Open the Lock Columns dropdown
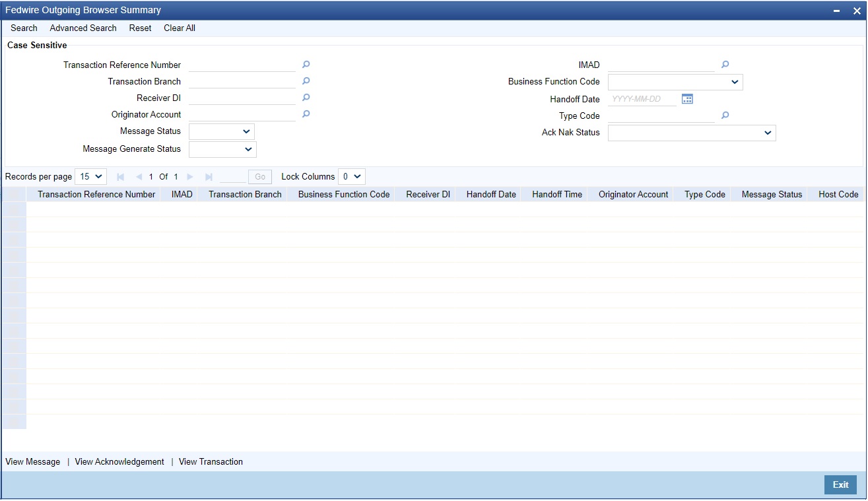This screenshot has width=868, height=501. pyautogui.click(x=351, y=177)
